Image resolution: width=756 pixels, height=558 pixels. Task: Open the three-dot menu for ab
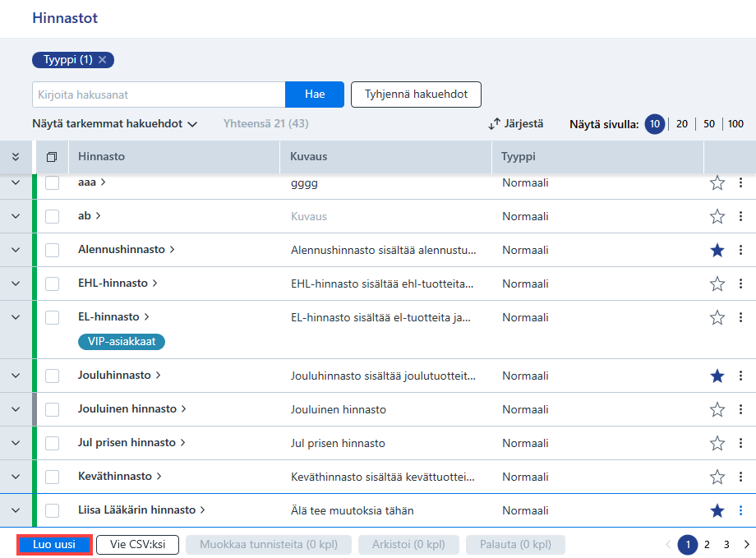pyautogui.click(x=740, y=217)
